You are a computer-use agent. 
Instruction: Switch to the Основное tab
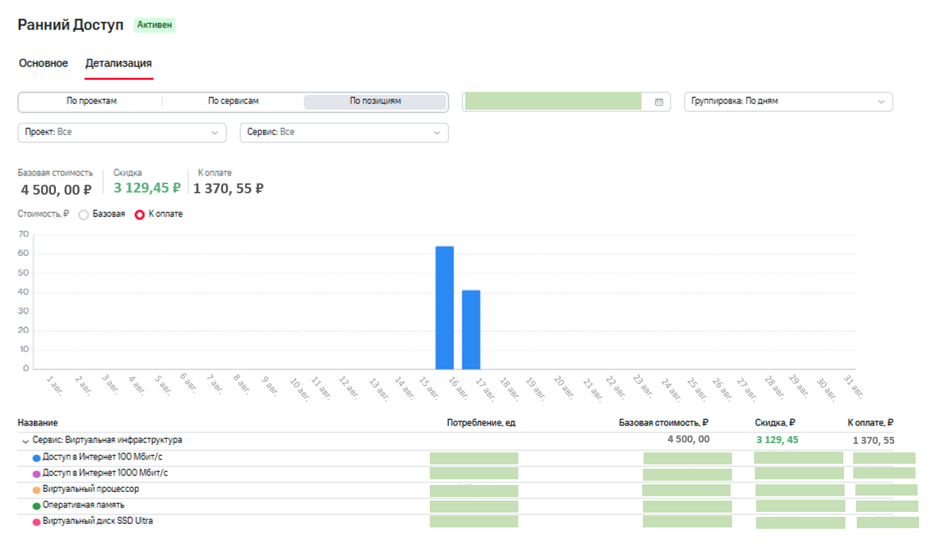click(x=43, y=63)
